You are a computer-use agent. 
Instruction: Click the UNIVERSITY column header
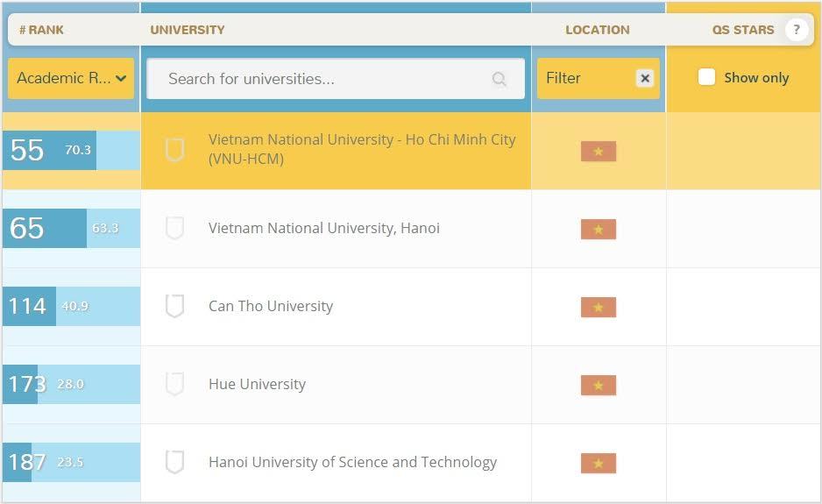point(188,30)
